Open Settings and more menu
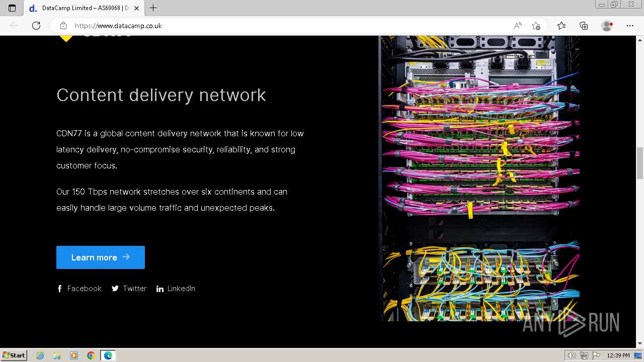The height and width of the screenshot is (362, 644). (x=630, y=26)
